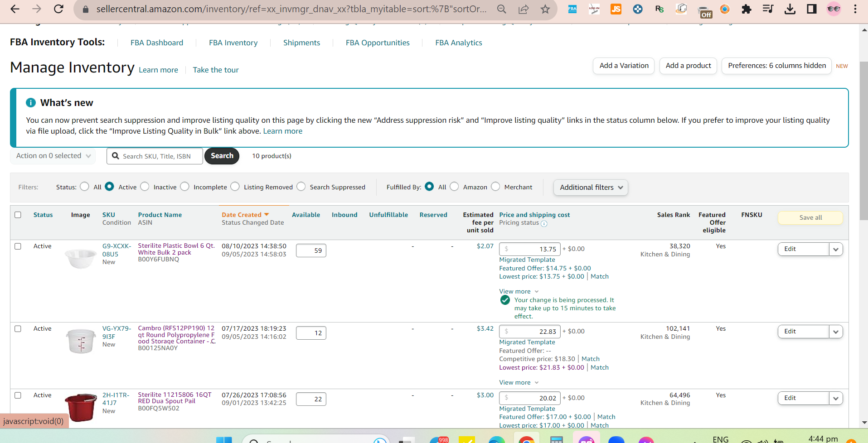Toggle the browser side panel
Viewport: 868px width, 443px height.
[812, 9]
